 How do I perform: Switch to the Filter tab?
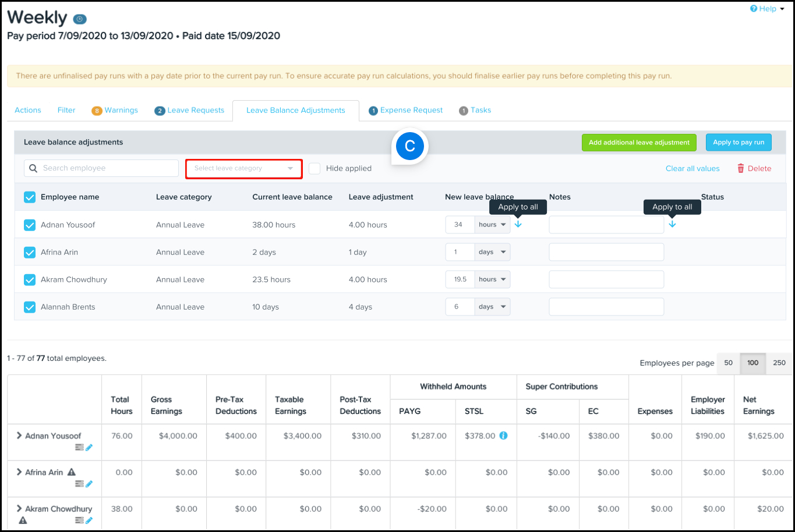tap(66, 110)
